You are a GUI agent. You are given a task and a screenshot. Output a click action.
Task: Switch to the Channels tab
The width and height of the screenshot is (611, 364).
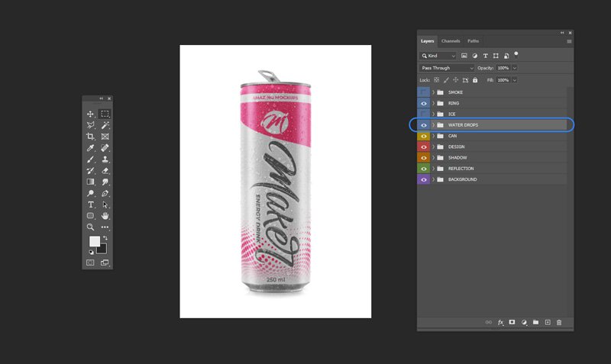[x=451, y=41]
